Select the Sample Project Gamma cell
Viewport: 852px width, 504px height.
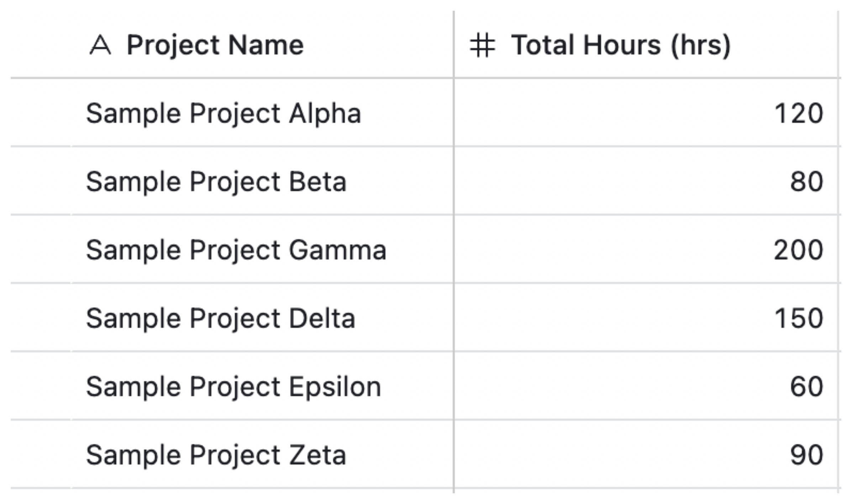[x=237, y=249]
